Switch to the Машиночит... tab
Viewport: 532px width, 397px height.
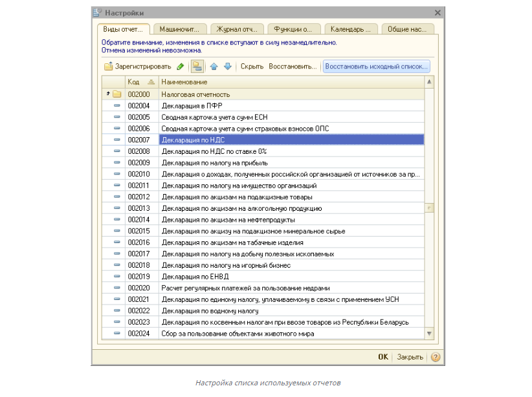pos(181,29)
